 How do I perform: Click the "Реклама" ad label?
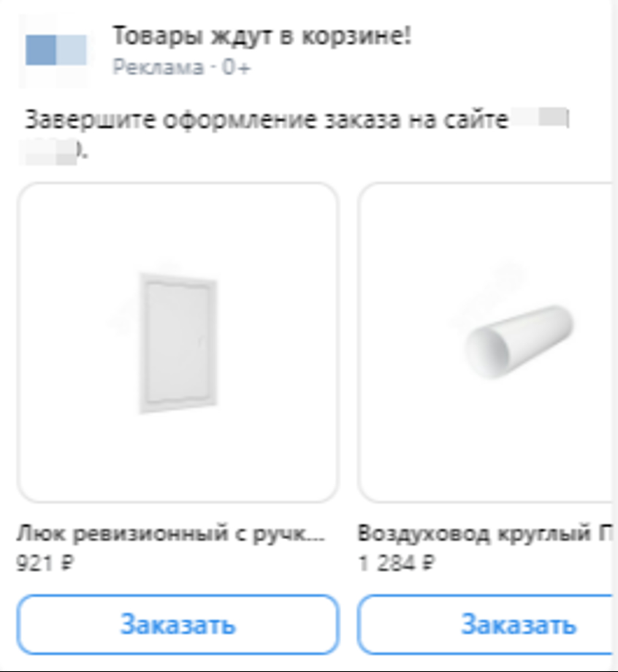coord(158,67)
